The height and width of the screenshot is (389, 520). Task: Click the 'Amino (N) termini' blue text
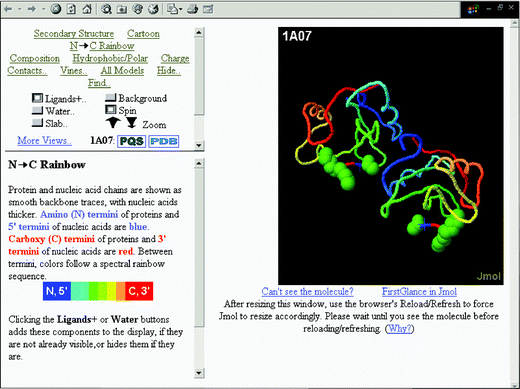(79, 214)
